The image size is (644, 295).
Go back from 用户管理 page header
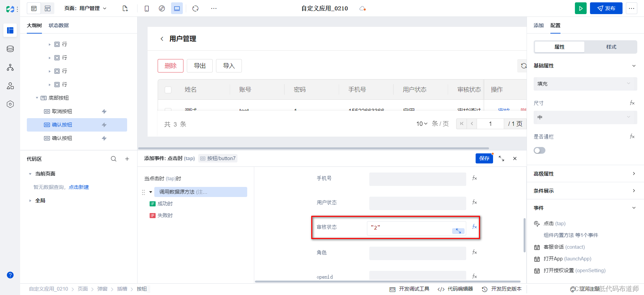coord(162,39)
